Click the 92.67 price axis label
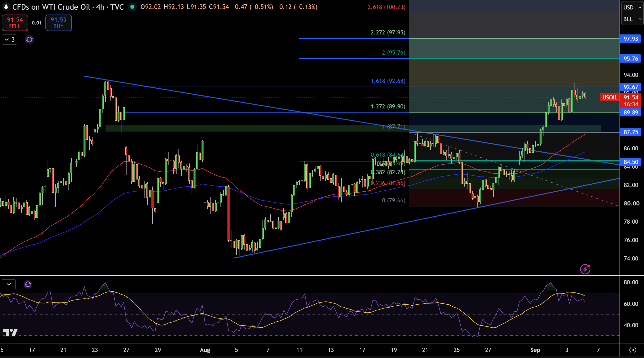Screen dimensions: 644x358 (630, 87)
